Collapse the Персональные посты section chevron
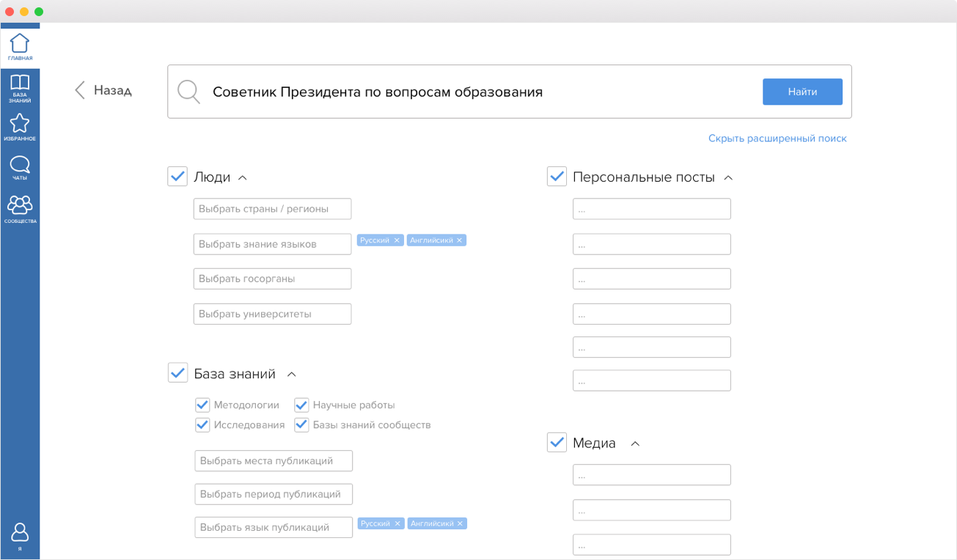The width and height of the screenshot is (957, 560). click(x=728, y=177)
